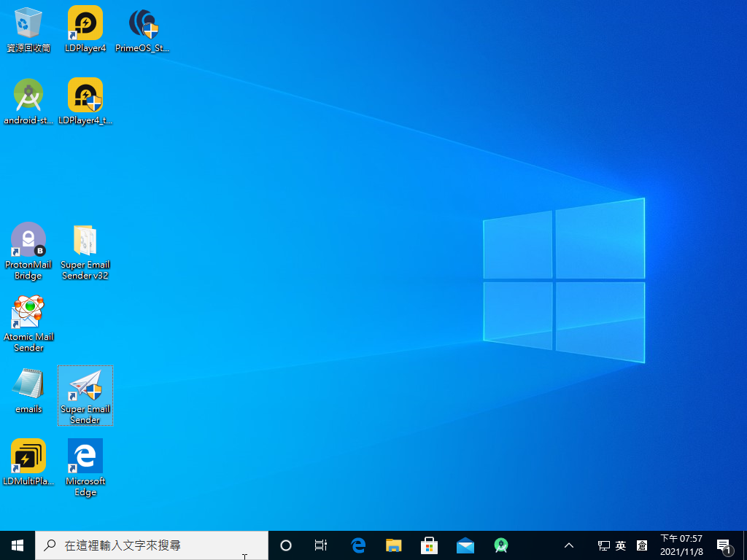The width and height of the screenshot is (747, 560).
Task: Switch input method via the 英 indicator
Action: click(x=620, y=545)
